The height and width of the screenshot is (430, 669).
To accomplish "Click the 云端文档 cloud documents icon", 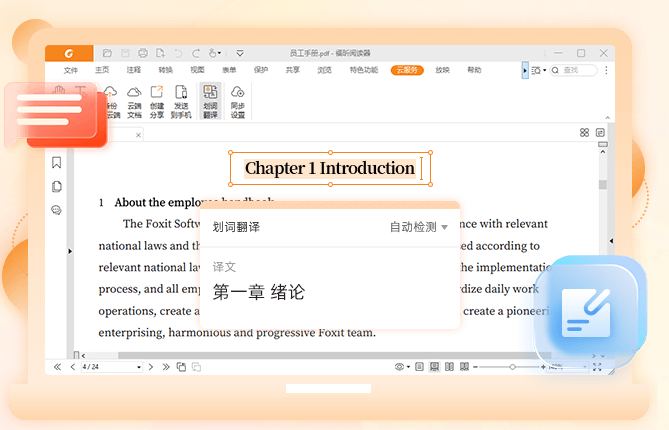I will coord(134,102).
